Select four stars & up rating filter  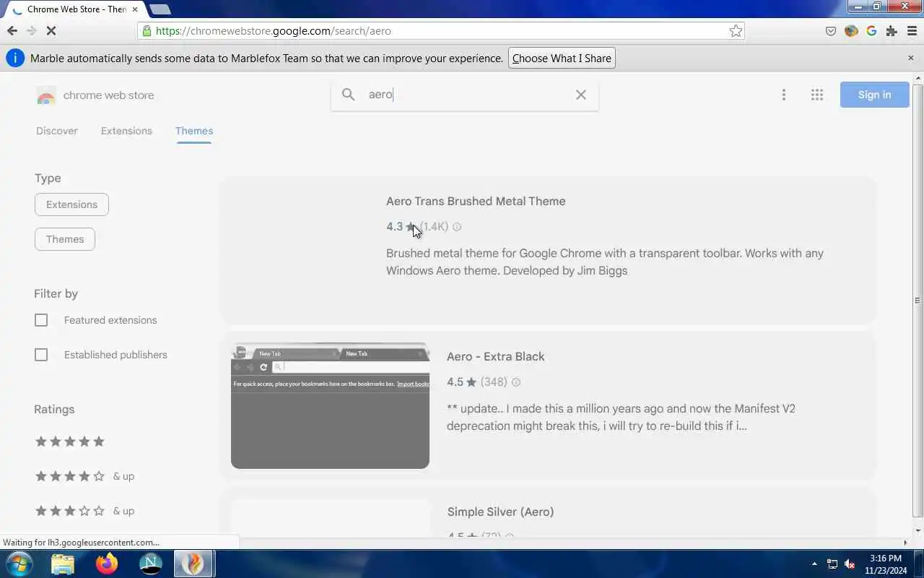pyautogui.click(x=84, y=476)
